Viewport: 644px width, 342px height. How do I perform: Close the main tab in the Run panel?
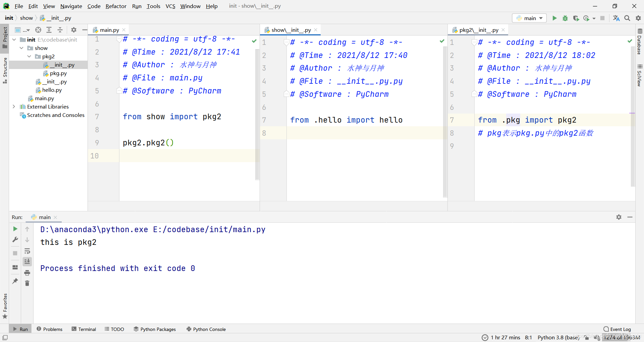point(56,217)
